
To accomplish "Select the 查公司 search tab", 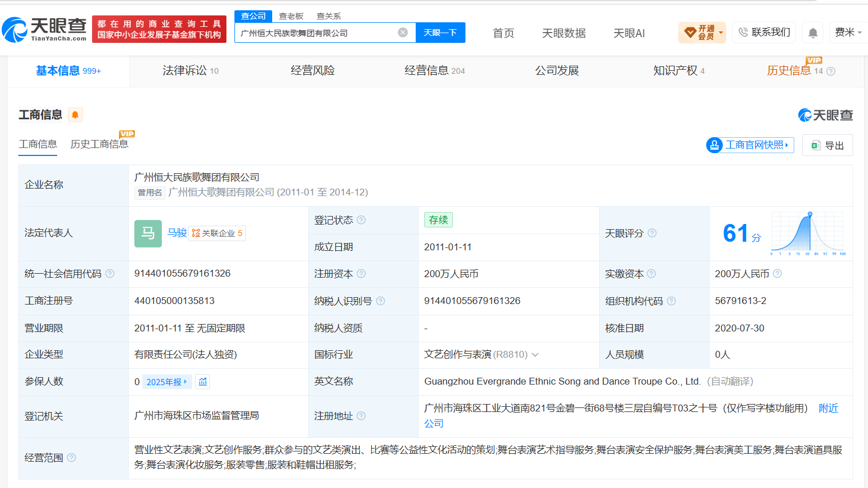I will point(253,16).
